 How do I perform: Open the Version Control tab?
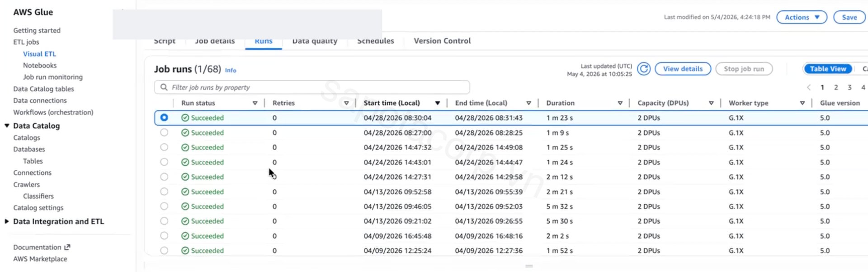(x=442, y=41)
